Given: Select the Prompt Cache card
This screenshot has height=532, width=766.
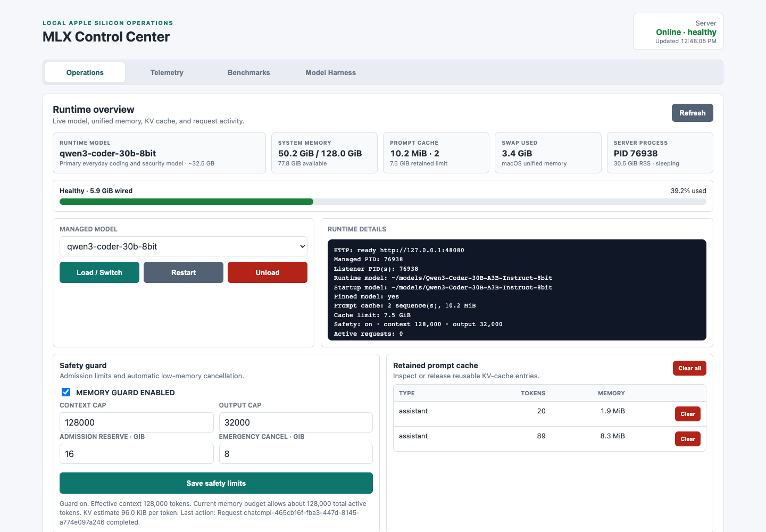Looking at the screenshot, I should click(436, 153).
